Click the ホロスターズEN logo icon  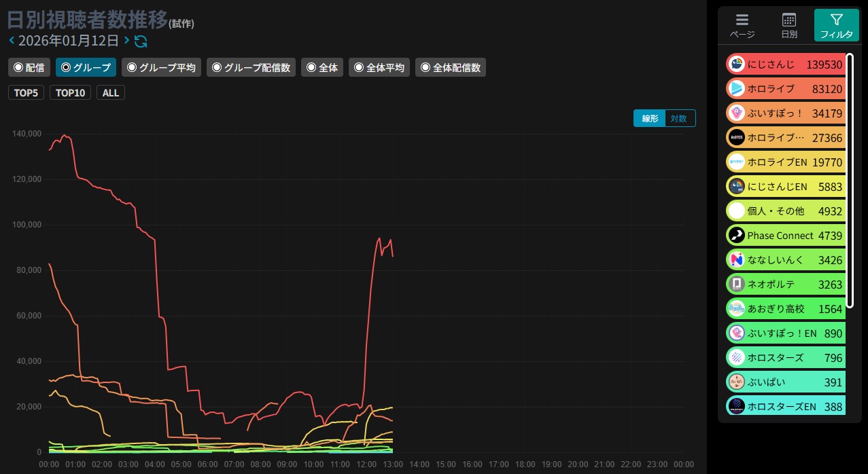pos(736,407)
